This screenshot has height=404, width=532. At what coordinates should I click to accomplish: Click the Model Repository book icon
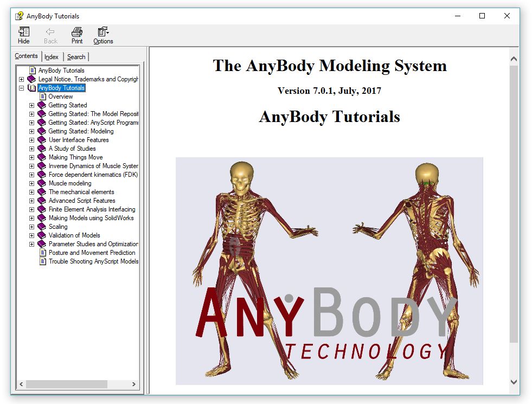pyautogui.click(x=42, y=114)
